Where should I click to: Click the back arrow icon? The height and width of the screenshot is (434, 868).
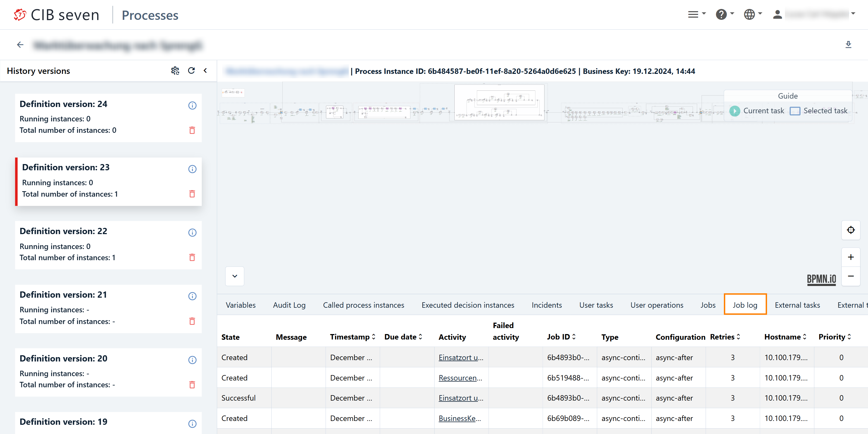point(20,45)
